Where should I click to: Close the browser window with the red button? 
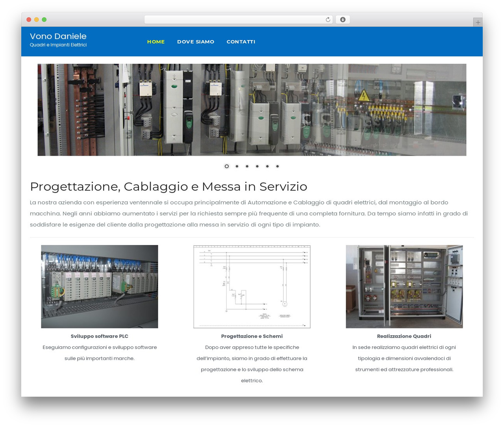click(29, 20)
